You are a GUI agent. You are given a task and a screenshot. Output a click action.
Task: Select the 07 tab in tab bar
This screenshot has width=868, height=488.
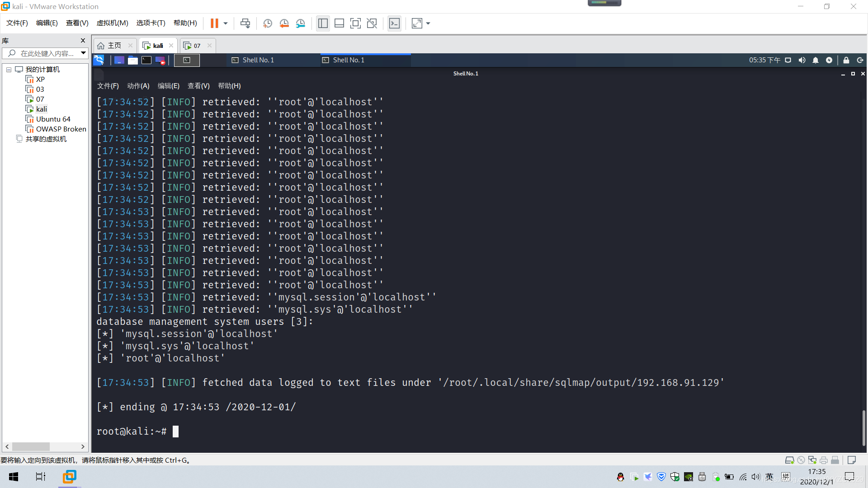(x=197, y=45)
